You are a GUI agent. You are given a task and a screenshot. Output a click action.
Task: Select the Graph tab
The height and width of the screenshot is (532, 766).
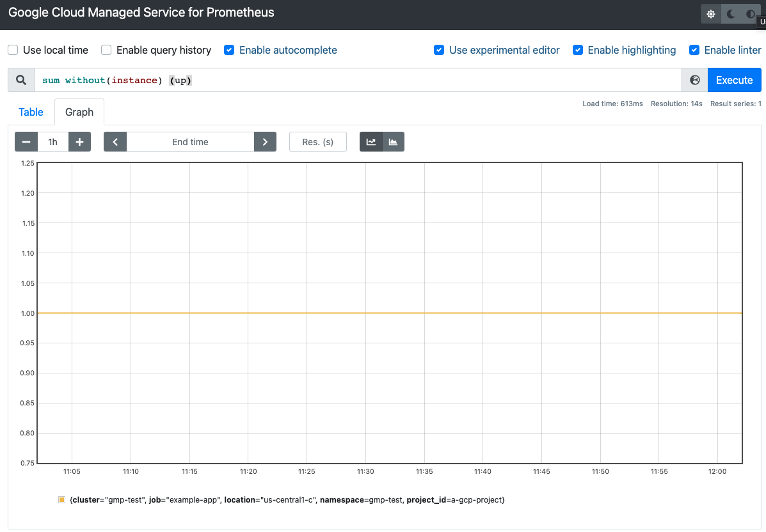(x=79, y=112)
